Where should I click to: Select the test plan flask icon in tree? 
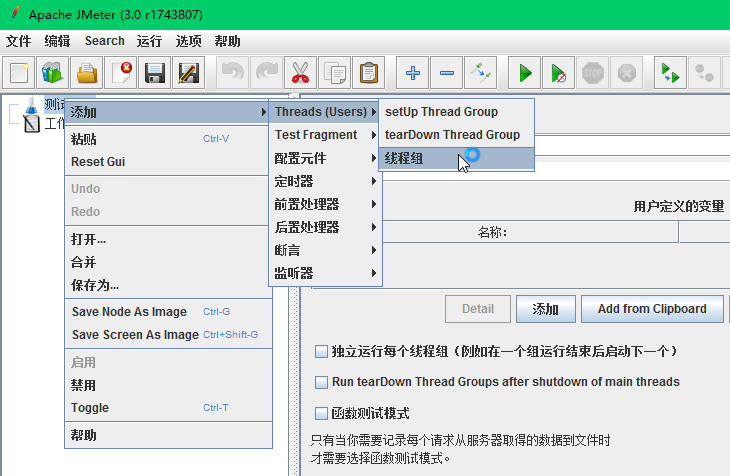pyautogui.click(x=31, y=106)
